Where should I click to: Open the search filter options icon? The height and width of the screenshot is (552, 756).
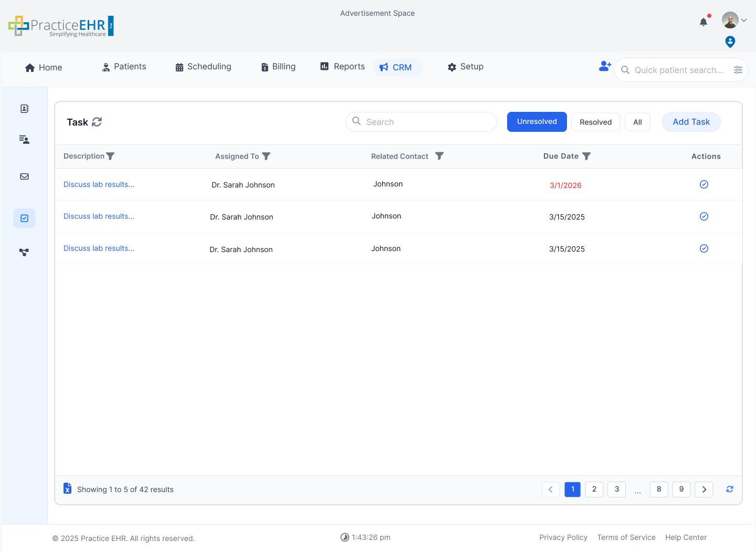pyautogui.click(x=739, y=69)
